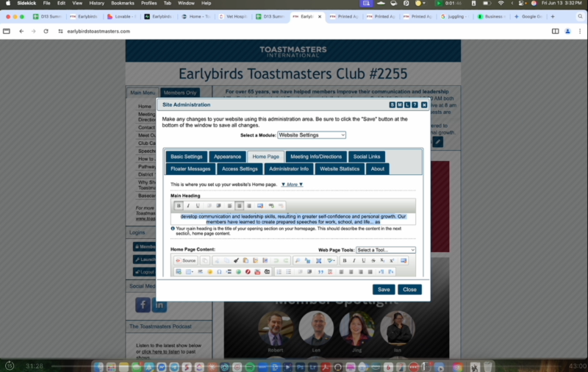588x372 pixels.
Task: Toggle Strikethrough in Home Page Content toolbar
Action: point(373,261)
